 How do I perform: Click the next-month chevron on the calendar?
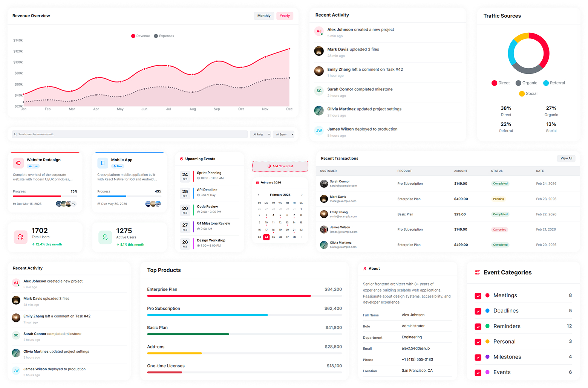pyautogui.click(x=301, y=195)
